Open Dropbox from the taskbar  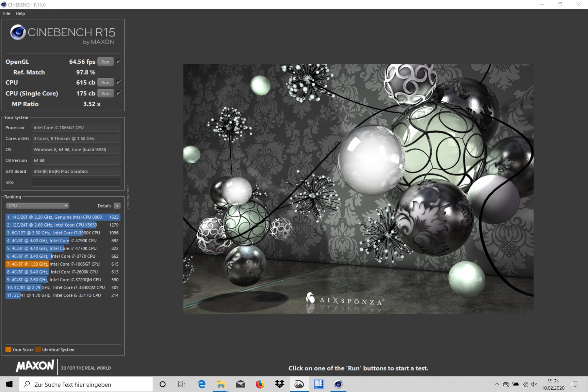(x=280, y=384)
